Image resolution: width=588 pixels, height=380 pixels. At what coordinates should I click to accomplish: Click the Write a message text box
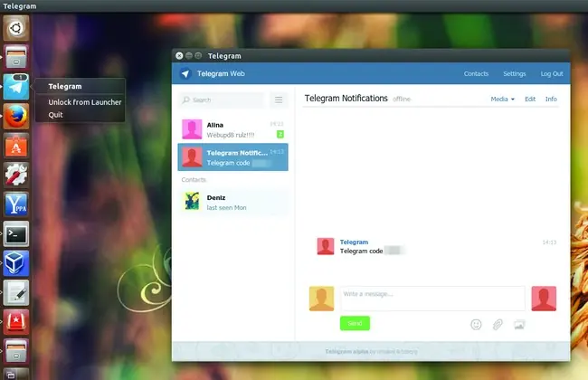(x=432, y=299)
